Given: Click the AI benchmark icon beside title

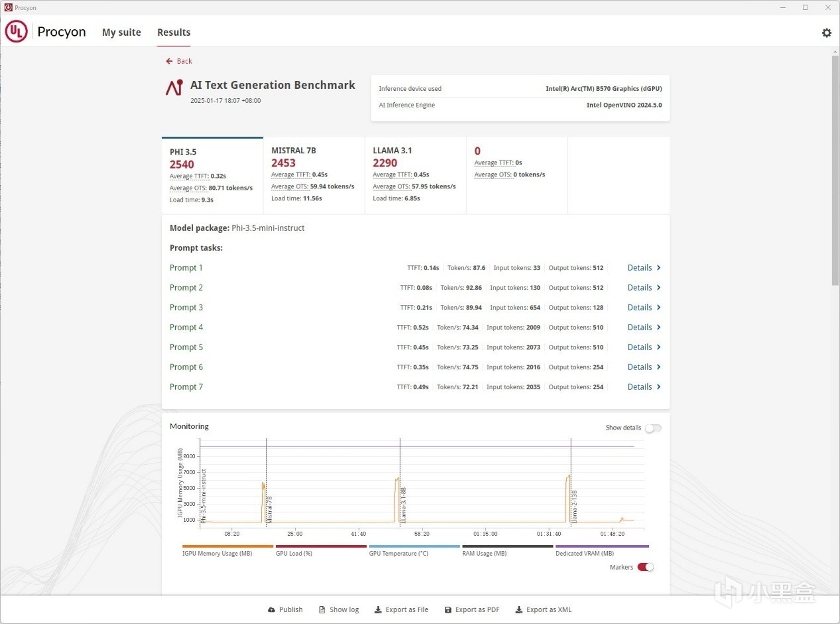Looking at the screenshot, I should point(174,88).
